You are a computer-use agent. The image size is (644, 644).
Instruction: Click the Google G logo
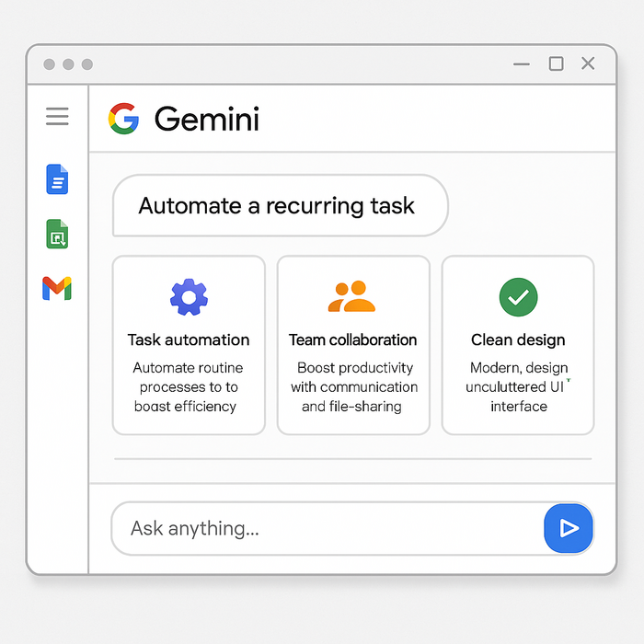[123, 119]
